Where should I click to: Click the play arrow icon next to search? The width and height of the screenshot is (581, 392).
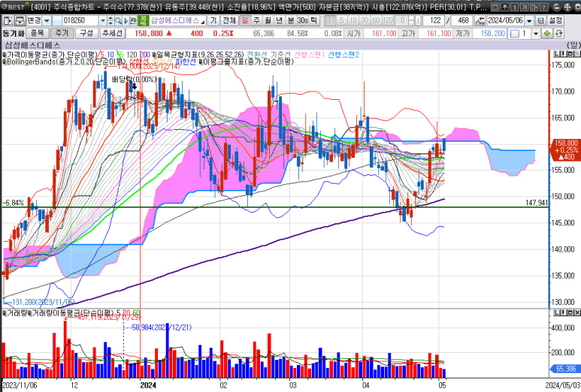[x=126, y=20]
